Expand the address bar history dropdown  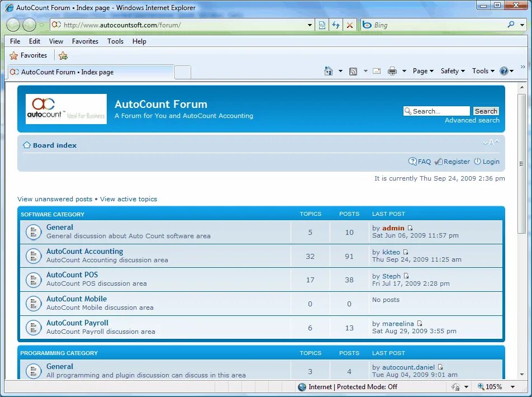(310, 25)
